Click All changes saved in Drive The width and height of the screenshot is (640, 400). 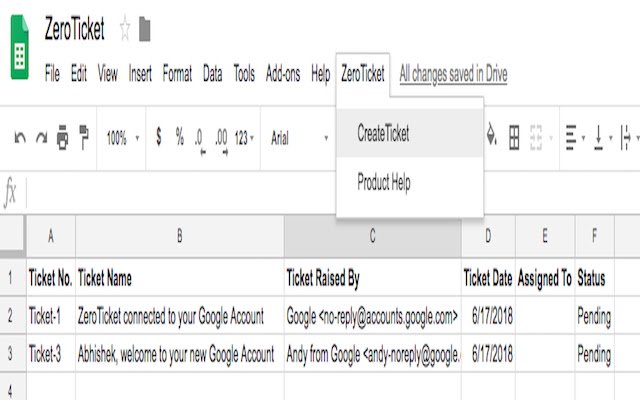pos(453,74)
